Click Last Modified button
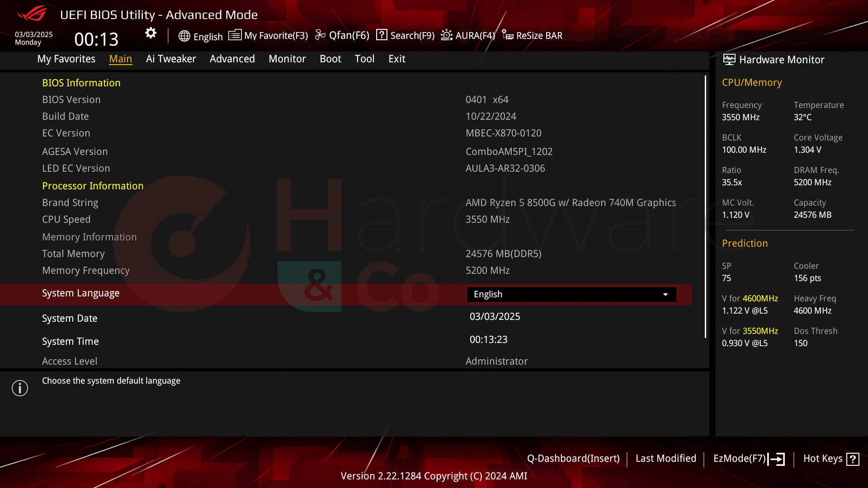Viewport: 868px width, 488px height. point(666,458)
